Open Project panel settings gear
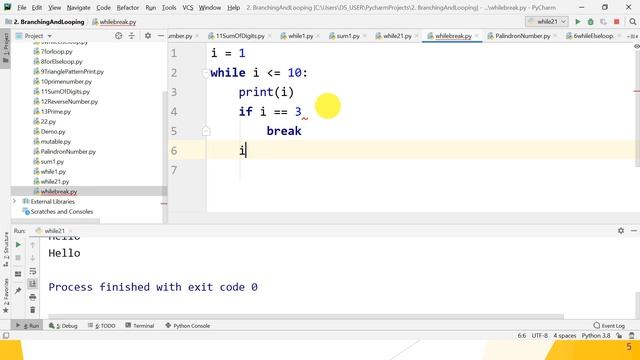The height and width of the screenshot is (360, 640). [x=148, y=36]
